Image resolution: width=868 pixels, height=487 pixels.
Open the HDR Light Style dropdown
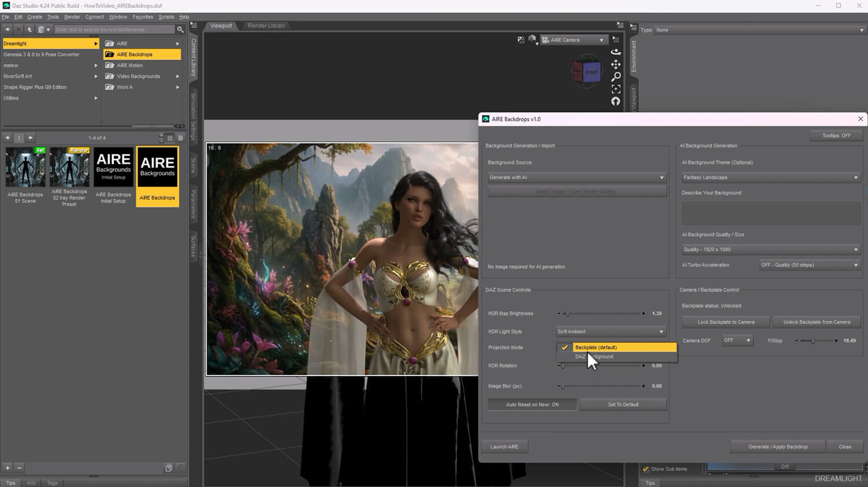point(610,331)
